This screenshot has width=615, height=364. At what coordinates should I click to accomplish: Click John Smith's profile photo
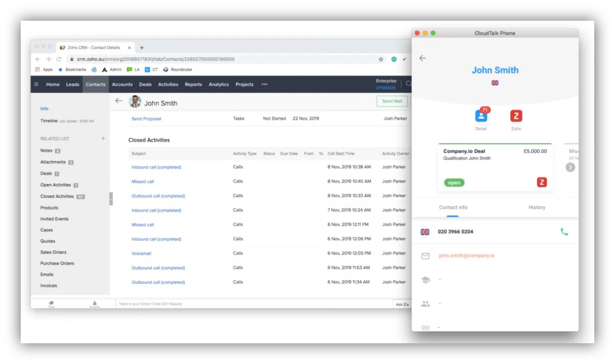(x=135, y=101)
